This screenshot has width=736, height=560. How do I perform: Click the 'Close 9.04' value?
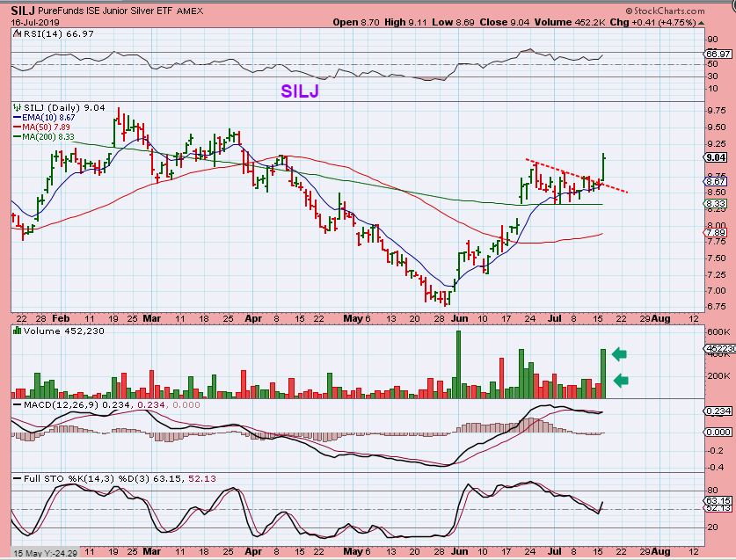pos(504,22)
